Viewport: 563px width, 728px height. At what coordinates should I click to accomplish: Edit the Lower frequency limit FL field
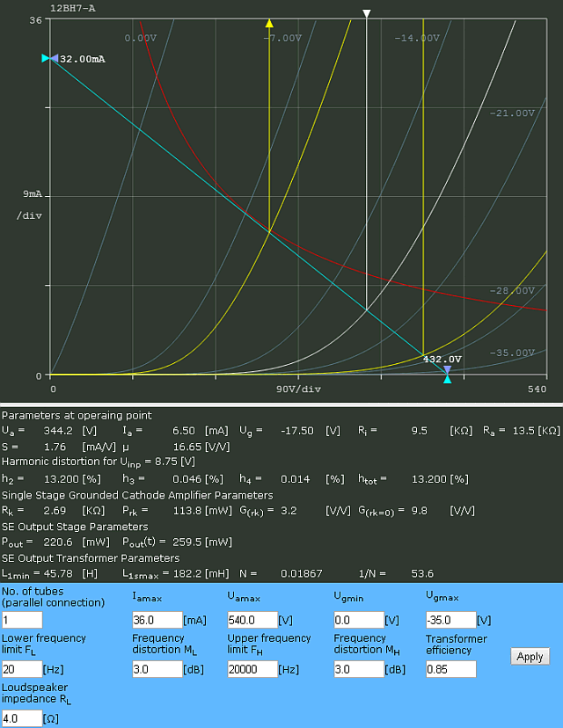point(22,670)
